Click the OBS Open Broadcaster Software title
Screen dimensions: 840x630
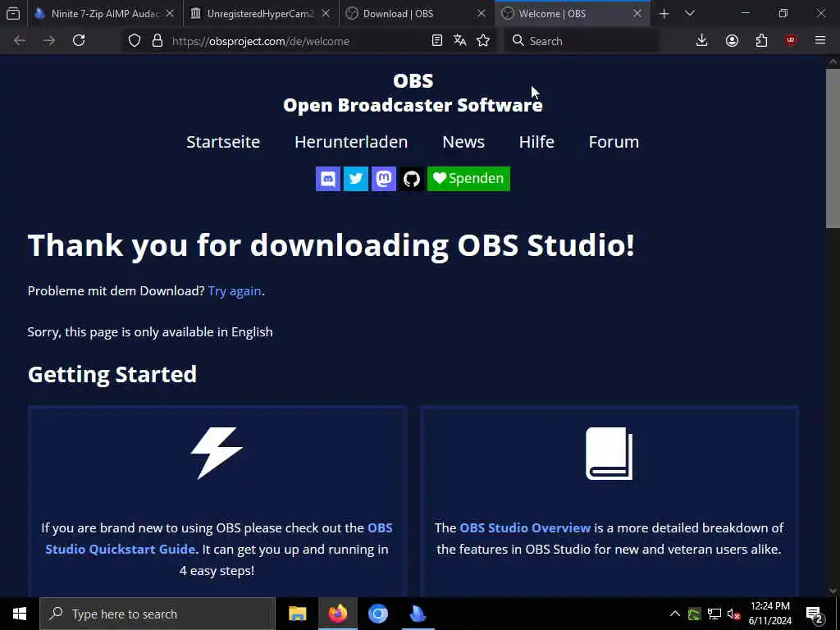tap(413, 93)
